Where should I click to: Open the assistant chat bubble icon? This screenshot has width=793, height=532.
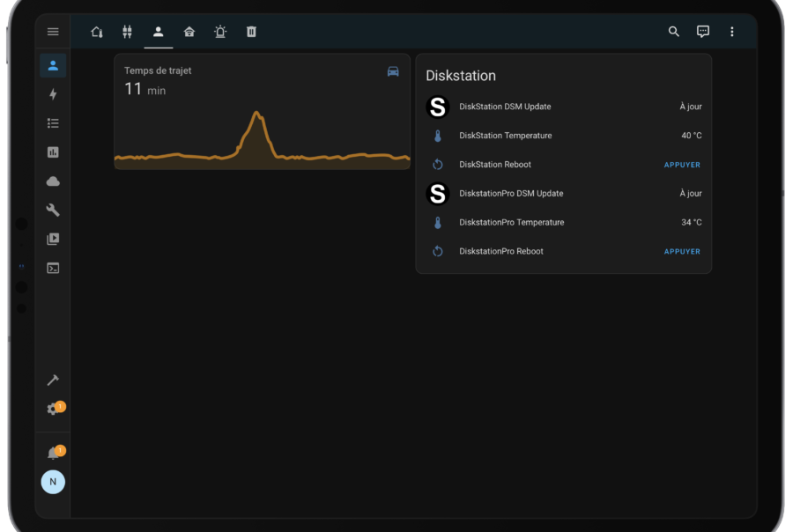(x=703, y=32)
